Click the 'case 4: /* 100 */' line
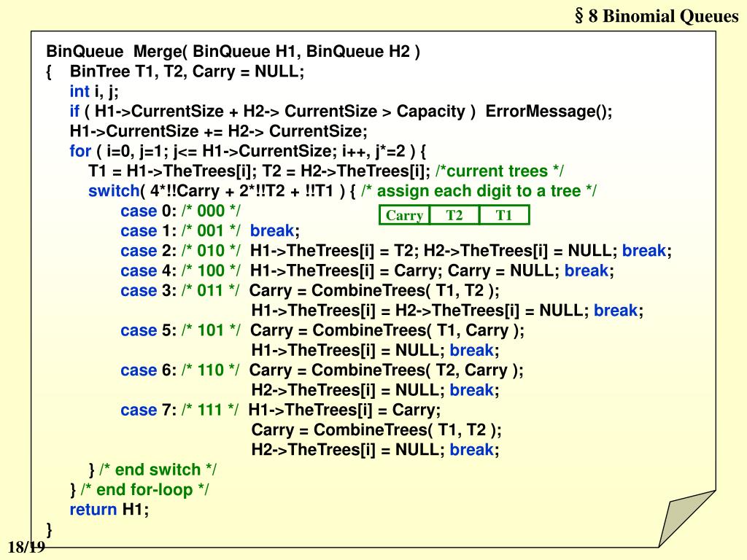 [368, 271]
